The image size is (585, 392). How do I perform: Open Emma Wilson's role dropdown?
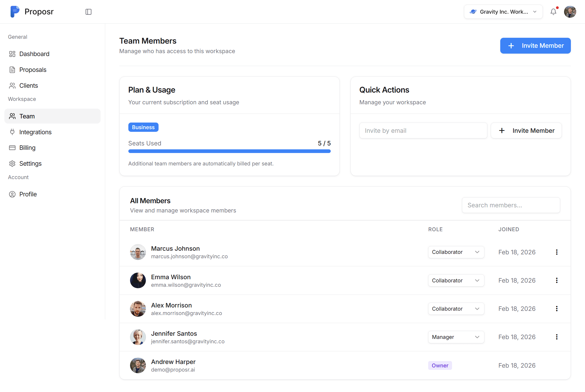(456, 280)
